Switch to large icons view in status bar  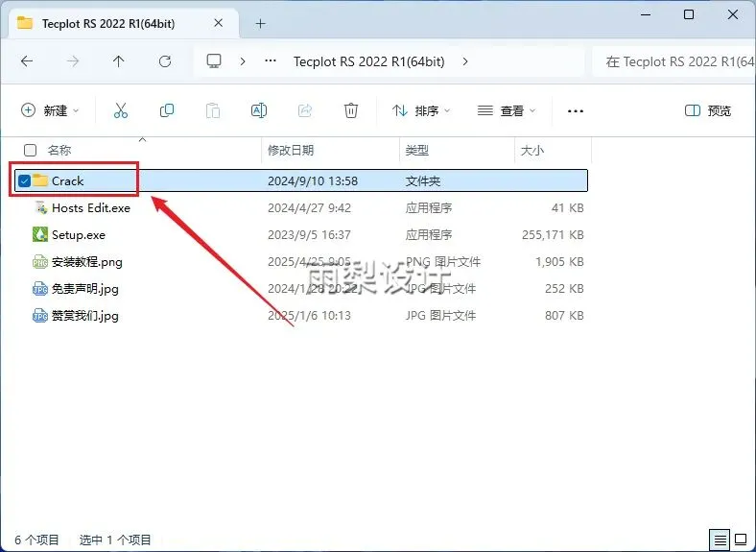point(741,540)
